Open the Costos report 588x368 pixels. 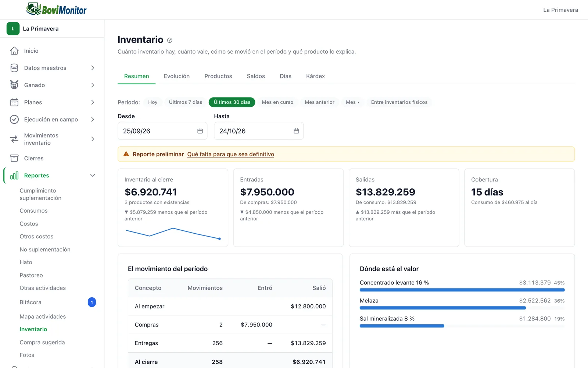tap(29, 224)
